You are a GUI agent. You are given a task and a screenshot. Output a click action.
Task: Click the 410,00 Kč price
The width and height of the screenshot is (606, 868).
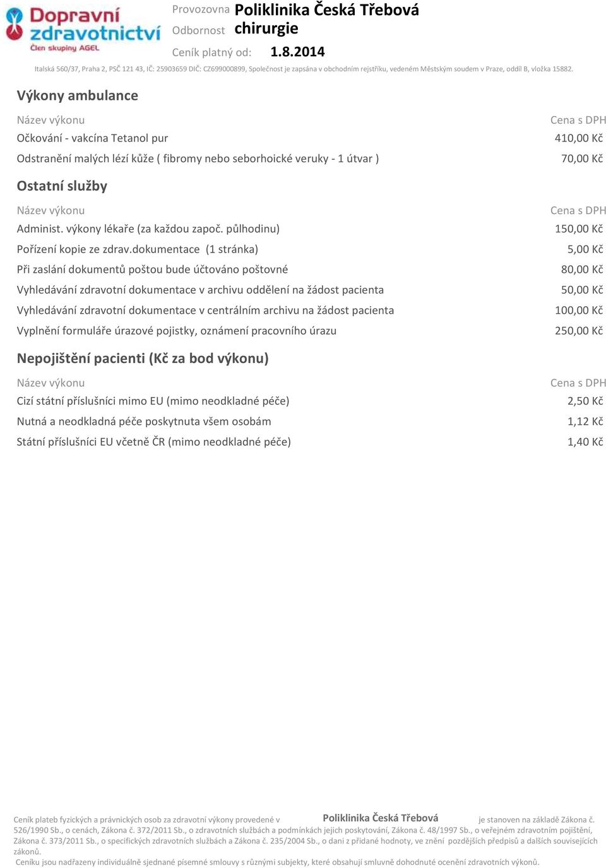579,138
